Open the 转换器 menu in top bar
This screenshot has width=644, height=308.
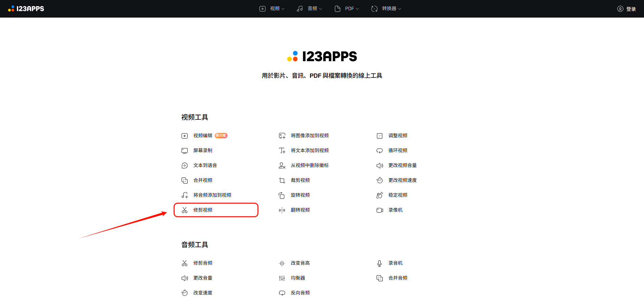coord(386,9)
